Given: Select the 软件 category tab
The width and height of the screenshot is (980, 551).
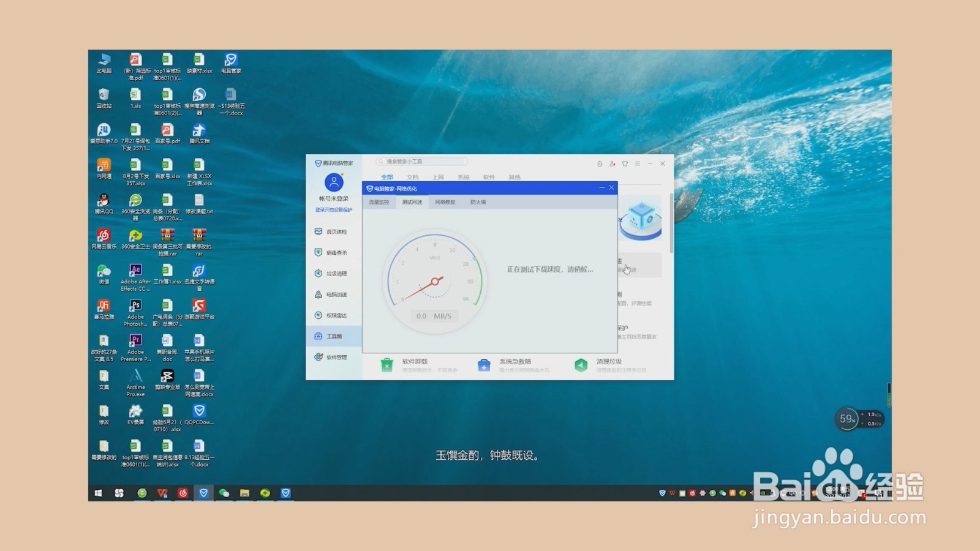Looking at the screenshot, I should (x=489, y=177).
